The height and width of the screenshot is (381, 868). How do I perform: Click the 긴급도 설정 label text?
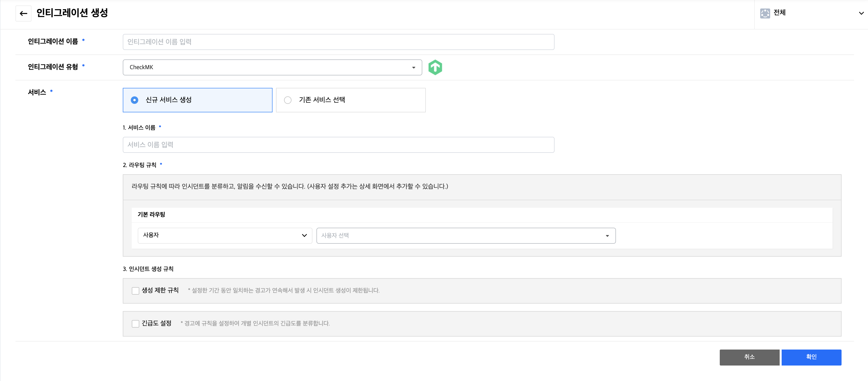point(156,323)
